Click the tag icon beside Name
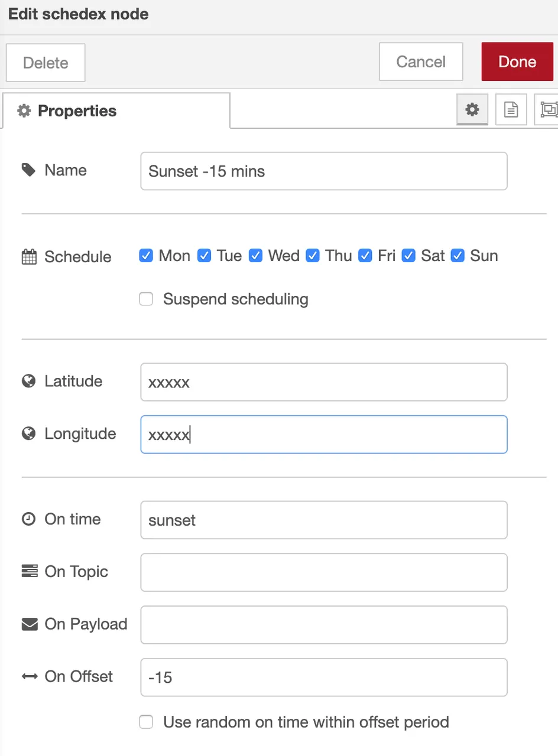The height and width of the screenshot is (756, 558). click(28, 171)
